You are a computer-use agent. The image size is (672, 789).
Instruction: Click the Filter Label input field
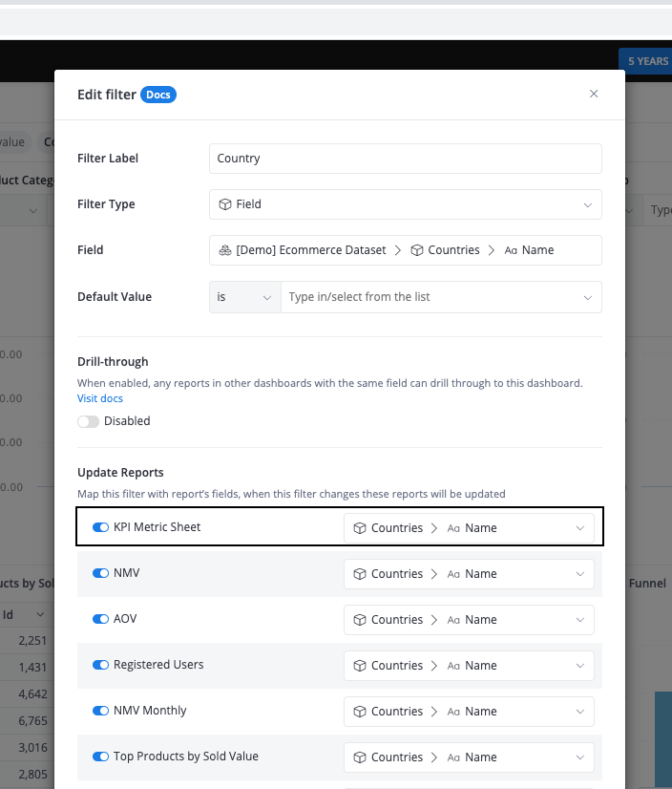pyautogui.click(x=405, y=159)
